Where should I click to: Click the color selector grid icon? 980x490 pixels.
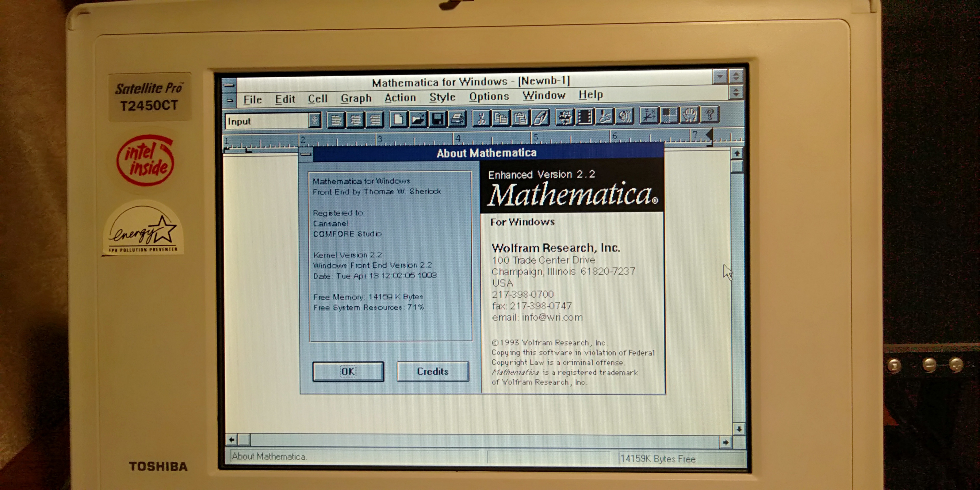tap(669, 115)
